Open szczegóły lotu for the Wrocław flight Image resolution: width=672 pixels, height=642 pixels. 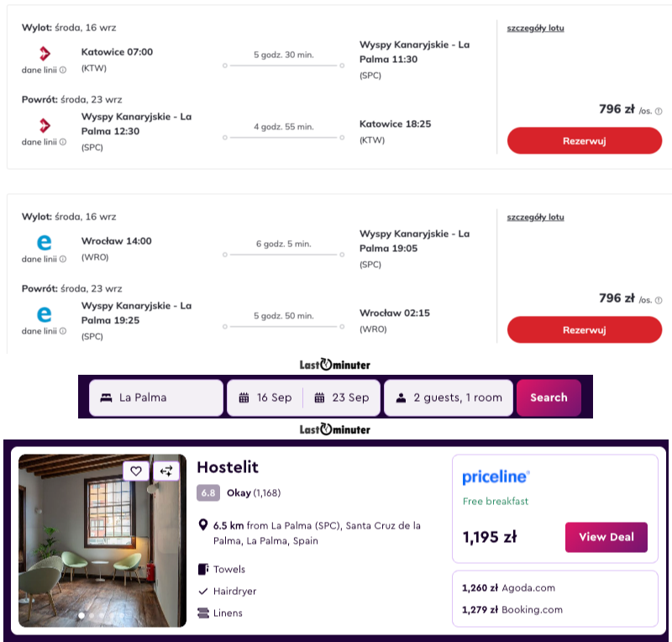[x=535, y=218]
